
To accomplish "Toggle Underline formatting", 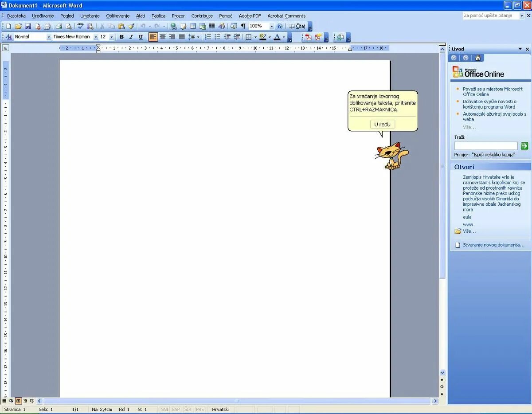I will (141, 37).
